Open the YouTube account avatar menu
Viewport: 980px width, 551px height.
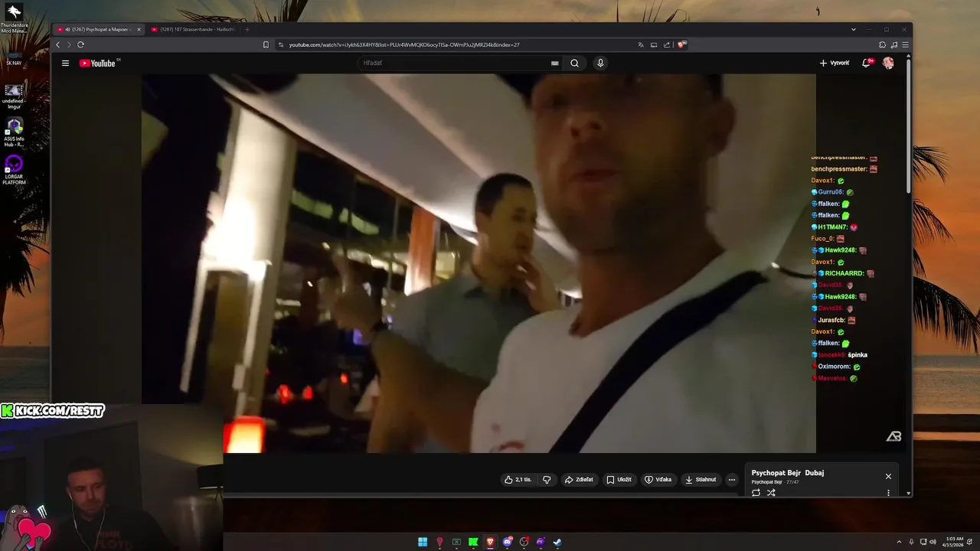(888, 63)
